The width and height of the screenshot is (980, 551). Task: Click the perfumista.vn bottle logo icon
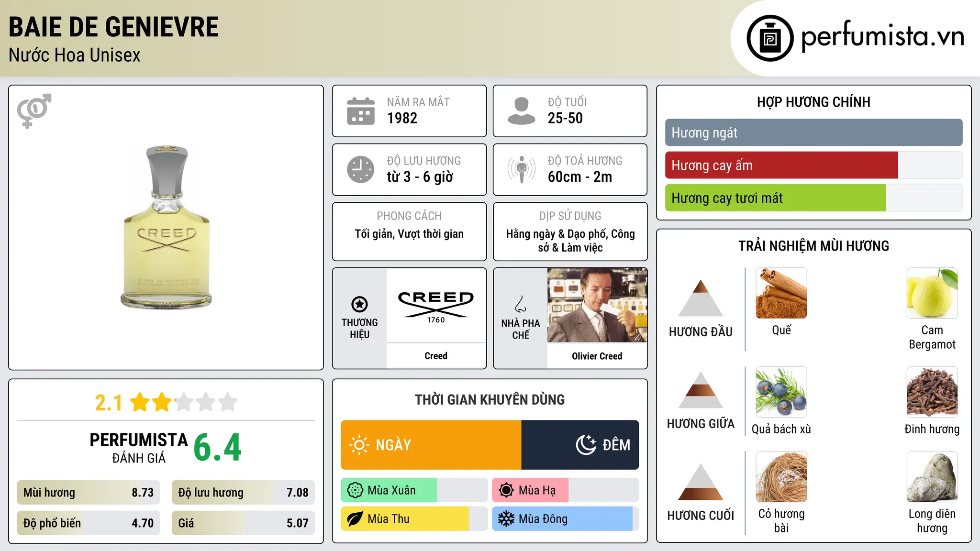(x=770, y=38)
